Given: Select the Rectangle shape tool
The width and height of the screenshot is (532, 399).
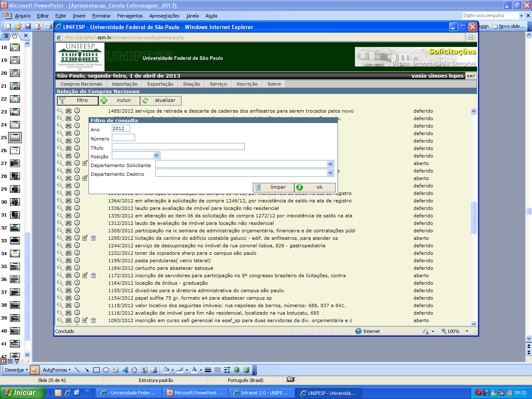Looking at the screenshot, I should tap(96, 370).
